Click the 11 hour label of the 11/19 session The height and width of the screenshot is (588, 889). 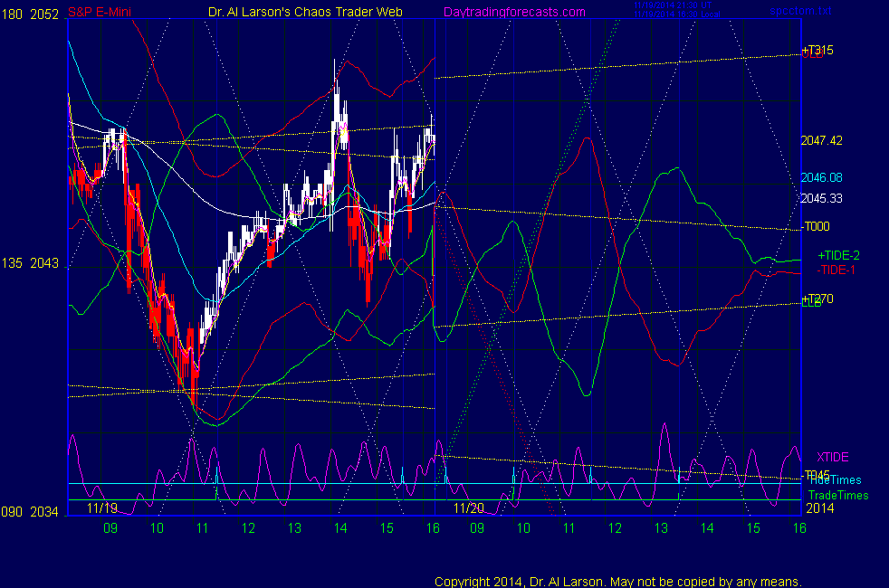coord(203,528)
